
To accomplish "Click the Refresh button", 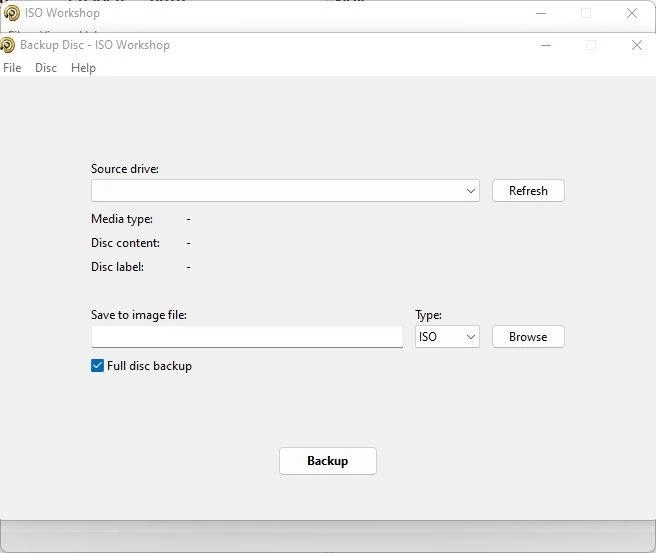I will tap(528, 191).
